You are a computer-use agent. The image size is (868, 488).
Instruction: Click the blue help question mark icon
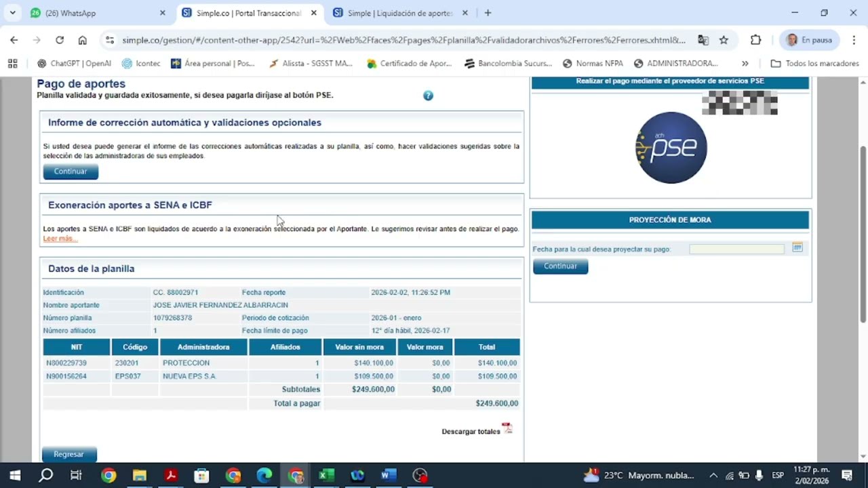point(428,96)
